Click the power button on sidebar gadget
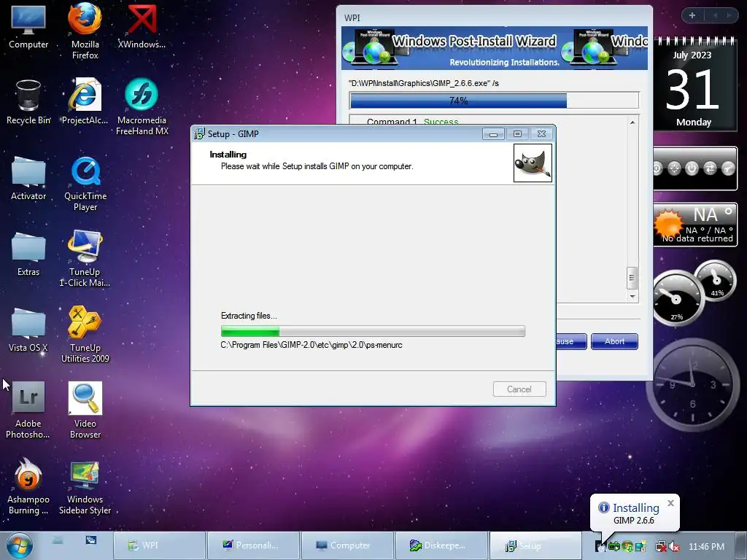This screenshot has width=747, height=560. click(x=692, y=168)
